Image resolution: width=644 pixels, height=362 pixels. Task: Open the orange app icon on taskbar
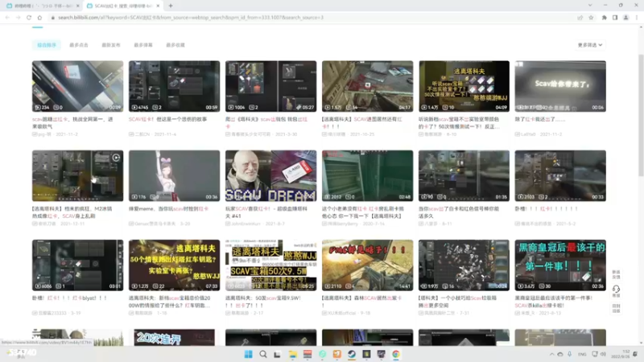pyautogui.click(x=337, y=354)
